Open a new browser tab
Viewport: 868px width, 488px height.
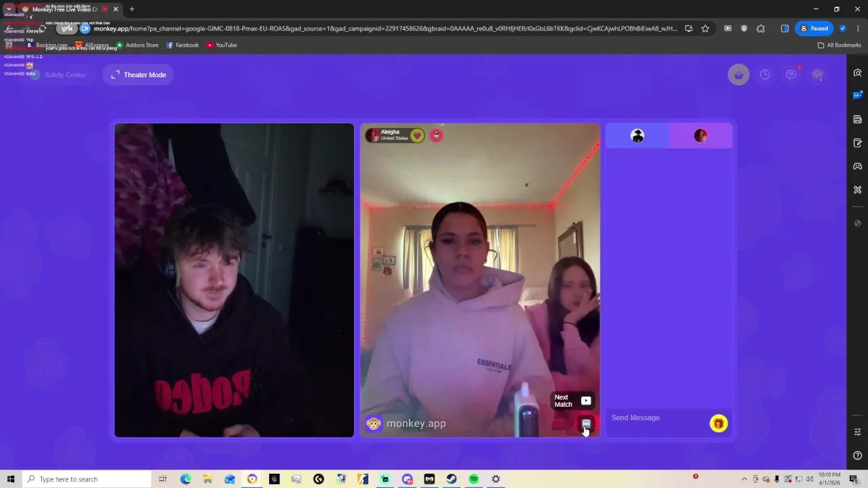click(132, 9)
